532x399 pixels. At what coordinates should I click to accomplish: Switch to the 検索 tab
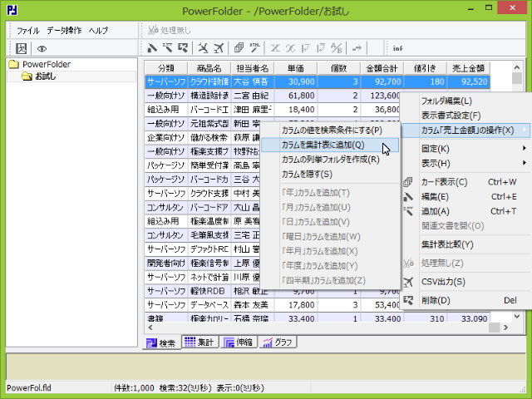[x=160, y=343]
